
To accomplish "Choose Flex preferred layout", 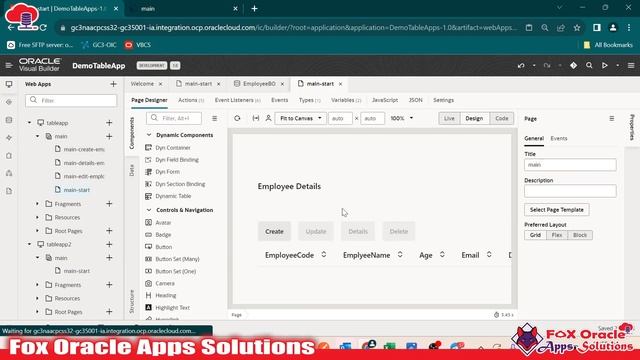I will (x=557, y=235).
